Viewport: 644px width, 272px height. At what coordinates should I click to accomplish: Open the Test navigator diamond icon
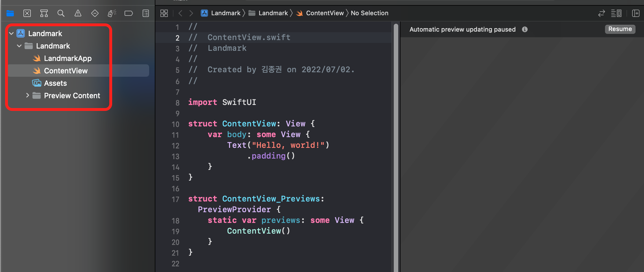click(95, 13)
